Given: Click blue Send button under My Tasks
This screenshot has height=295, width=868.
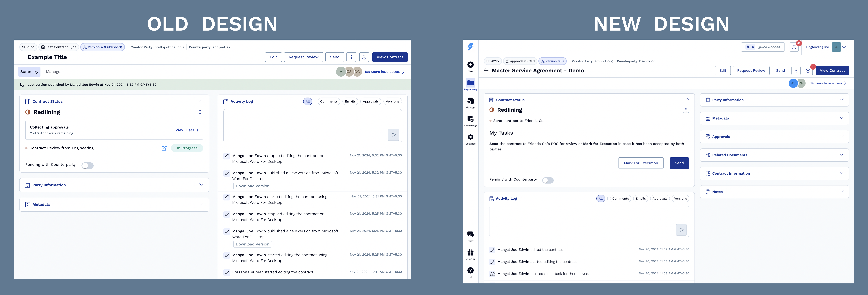Looking at the screenshot, I should click(x=679, y=163).
